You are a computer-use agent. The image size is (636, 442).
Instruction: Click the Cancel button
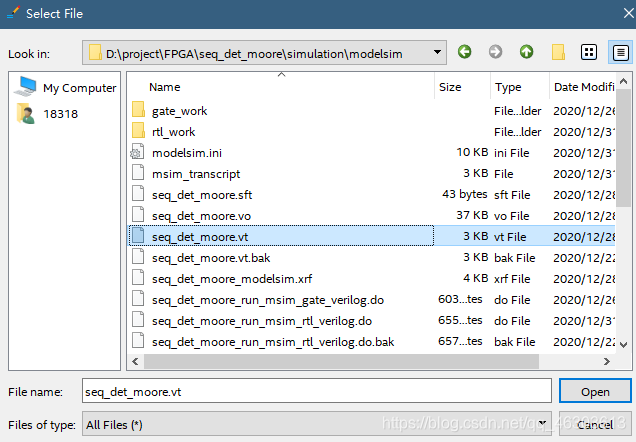tap(595, 424)
